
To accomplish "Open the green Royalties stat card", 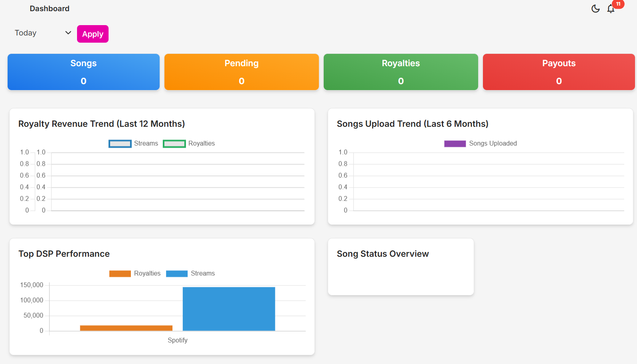I will [x=401, y=72].
